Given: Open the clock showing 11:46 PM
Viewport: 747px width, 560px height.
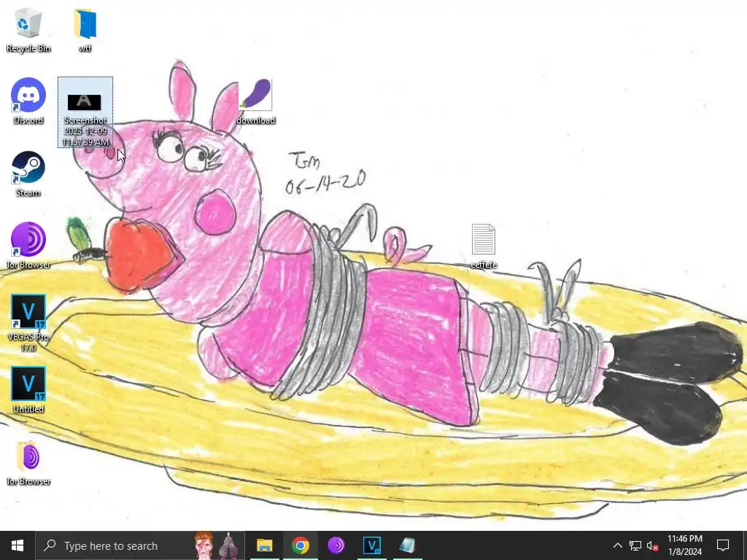Looking at the screenshot, I should pos(684,545).
